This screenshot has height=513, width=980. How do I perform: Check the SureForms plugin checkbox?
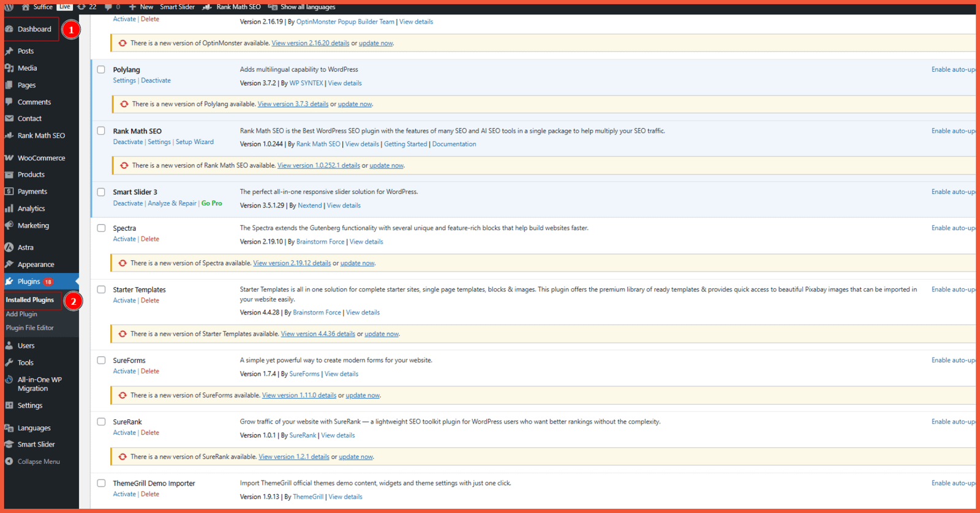(x=101, y=360)
